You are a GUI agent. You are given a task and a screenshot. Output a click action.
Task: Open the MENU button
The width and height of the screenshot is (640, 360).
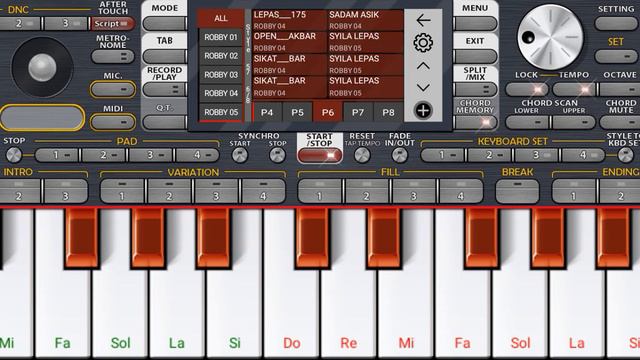click(x=475, y=24)
